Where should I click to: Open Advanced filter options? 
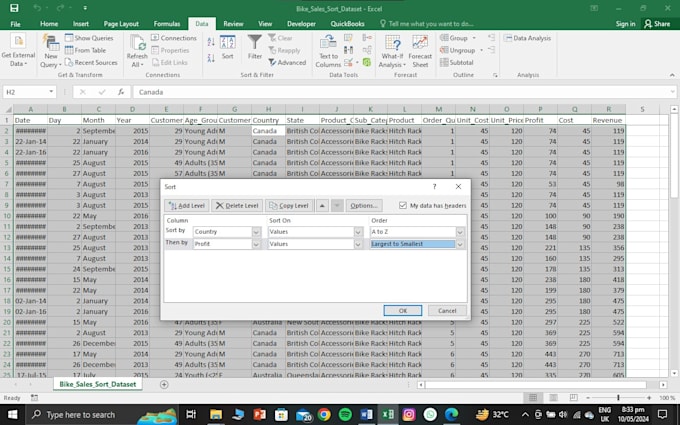pyautogui.click(x=287, y=62)
